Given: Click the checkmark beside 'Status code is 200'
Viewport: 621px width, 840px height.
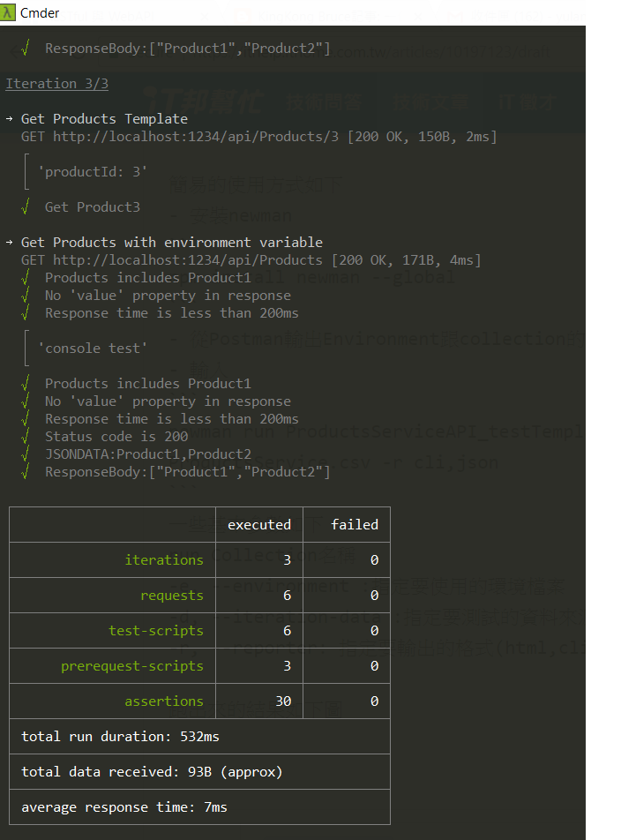Looking at the screenshot, I should point(25,436).
